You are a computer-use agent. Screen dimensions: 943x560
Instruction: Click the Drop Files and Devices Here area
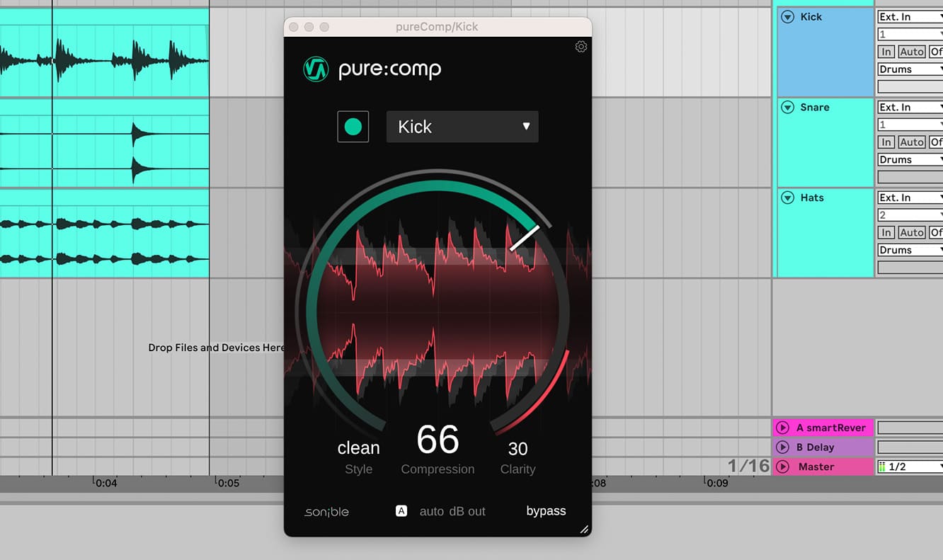coord(216,348)
